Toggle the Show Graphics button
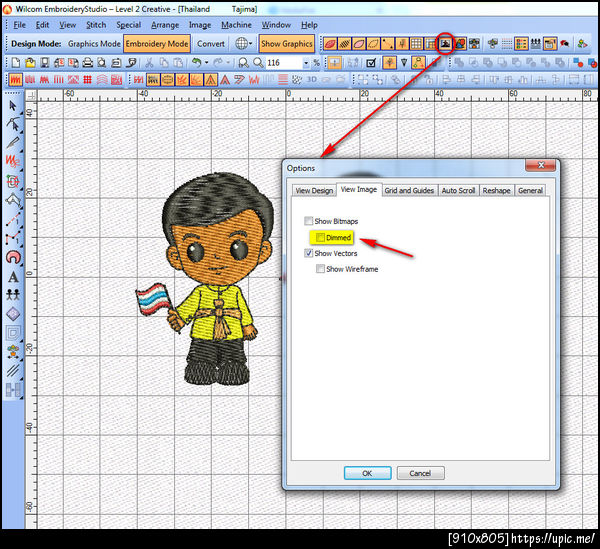This screenshot has width=600, height=549. click(287, 44)
